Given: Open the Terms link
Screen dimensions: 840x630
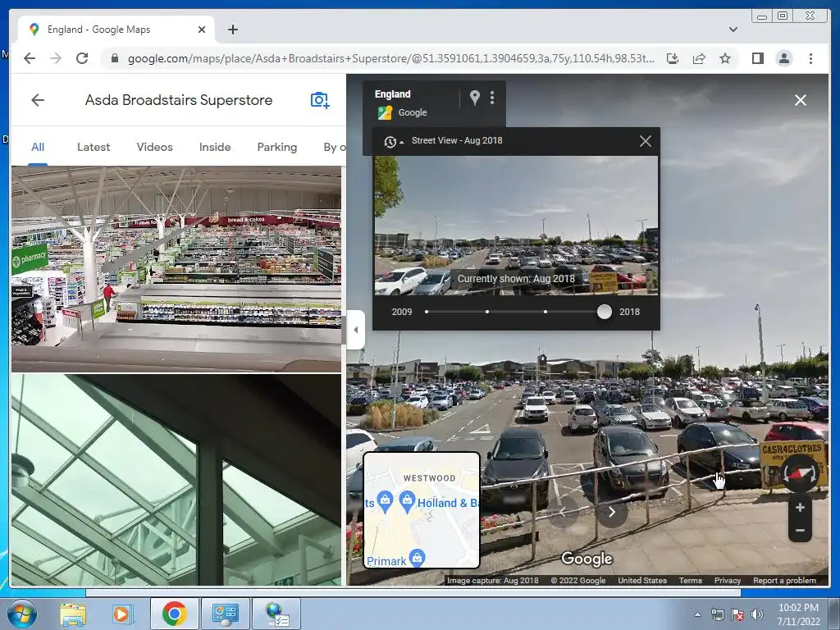Looking at the screenshot, I should 690,580.
